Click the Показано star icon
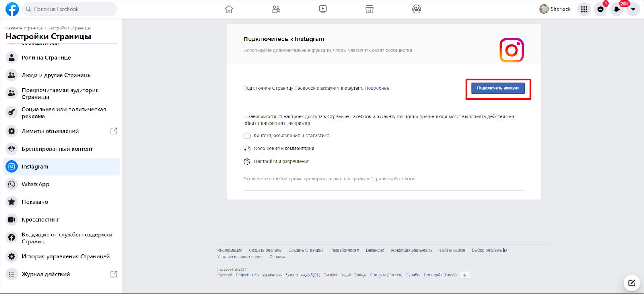 pyautogui.click(x=12, y=202)
